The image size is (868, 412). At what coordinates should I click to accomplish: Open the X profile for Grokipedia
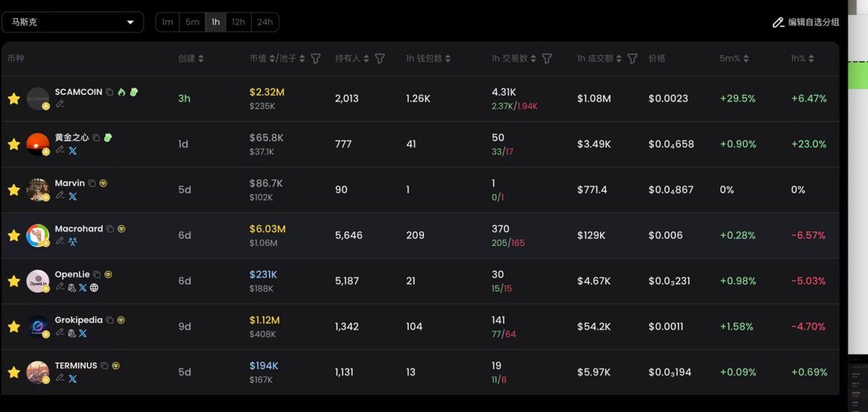(82, 333)
